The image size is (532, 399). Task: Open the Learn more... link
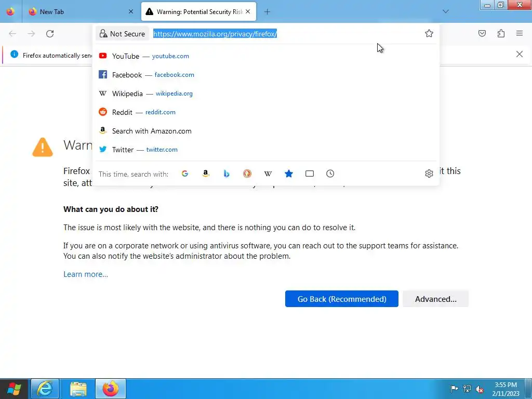click(x=86, y=274)
